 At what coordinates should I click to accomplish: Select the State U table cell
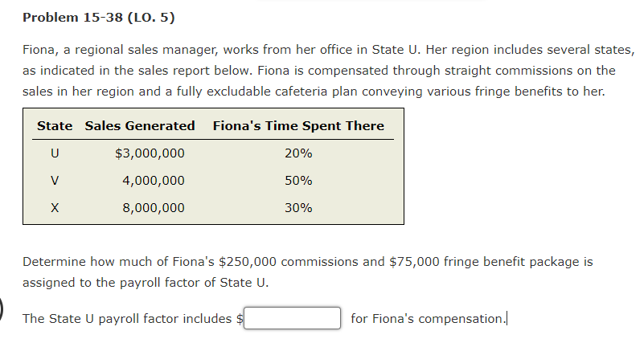click(55, 153)
